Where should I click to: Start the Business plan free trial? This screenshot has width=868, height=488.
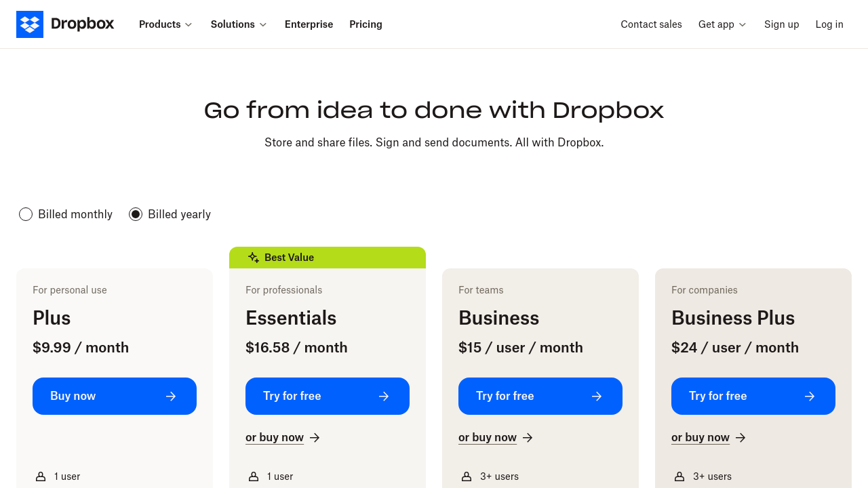[540, 396]
